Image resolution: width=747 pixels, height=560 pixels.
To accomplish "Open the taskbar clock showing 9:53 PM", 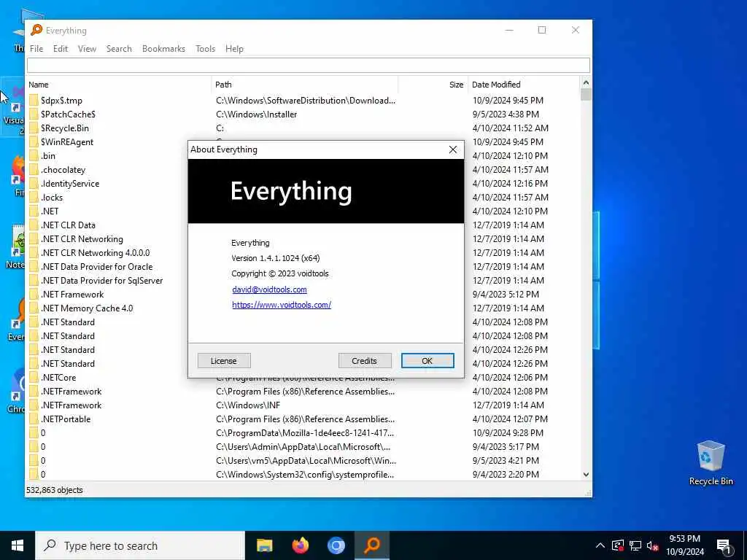I will [x=684, y=545].
